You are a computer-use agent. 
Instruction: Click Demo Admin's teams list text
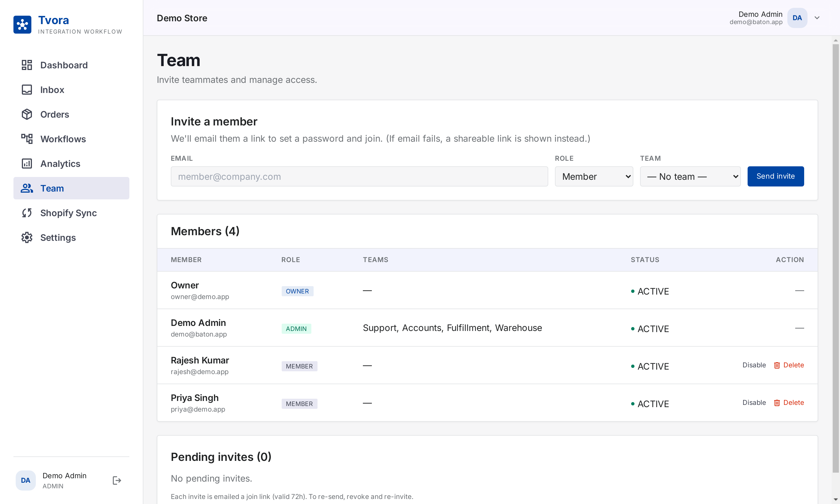[x=452, y=328]
